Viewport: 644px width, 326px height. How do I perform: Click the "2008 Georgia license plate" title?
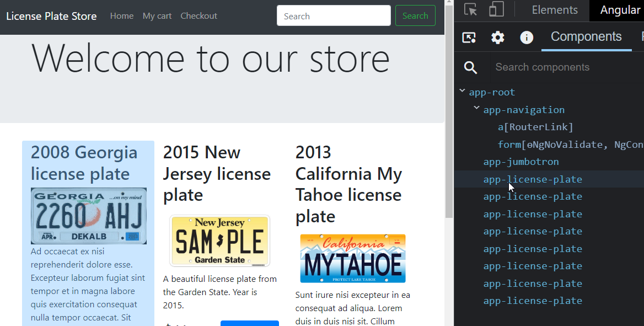84,163
